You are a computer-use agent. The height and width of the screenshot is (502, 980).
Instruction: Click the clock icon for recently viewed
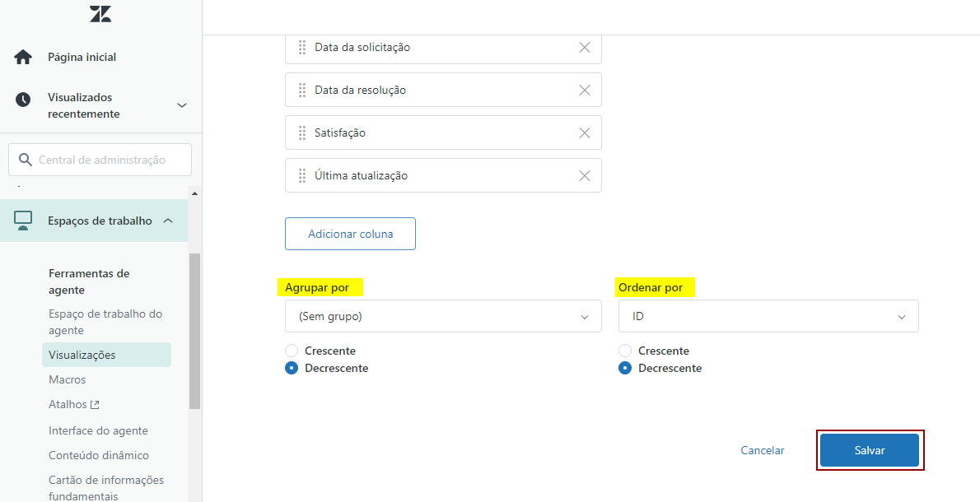(x=23, y=99)
